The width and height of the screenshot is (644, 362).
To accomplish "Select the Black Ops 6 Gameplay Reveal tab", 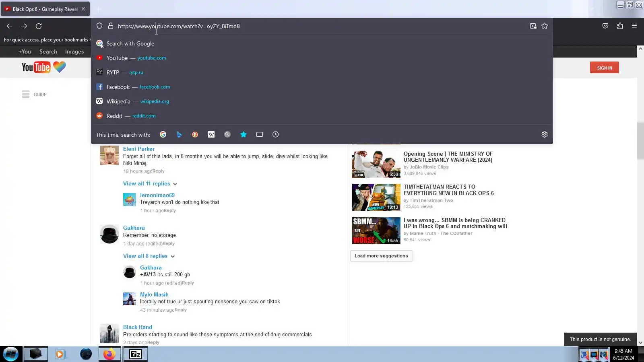I will [45, 9].
